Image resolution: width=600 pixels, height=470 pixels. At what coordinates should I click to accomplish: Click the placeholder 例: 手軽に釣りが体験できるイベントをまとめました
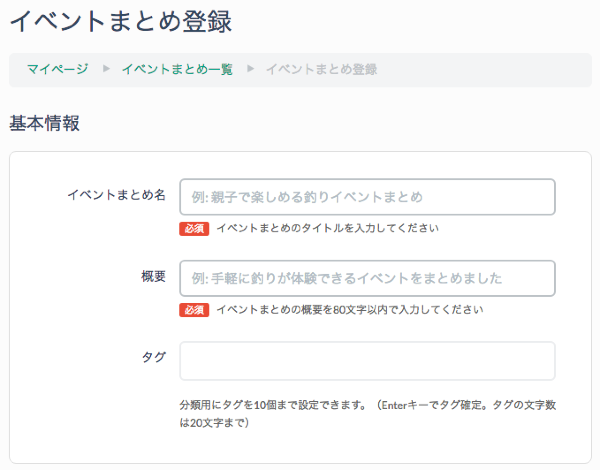click(346, 278)
